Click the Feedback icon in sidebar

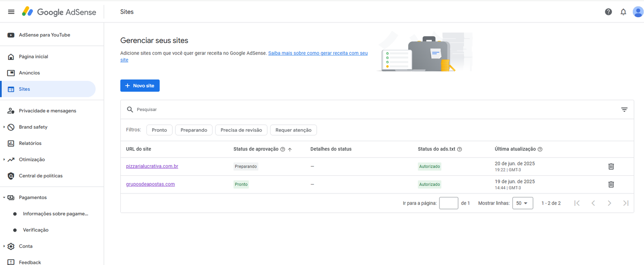[x=11, y=262]
